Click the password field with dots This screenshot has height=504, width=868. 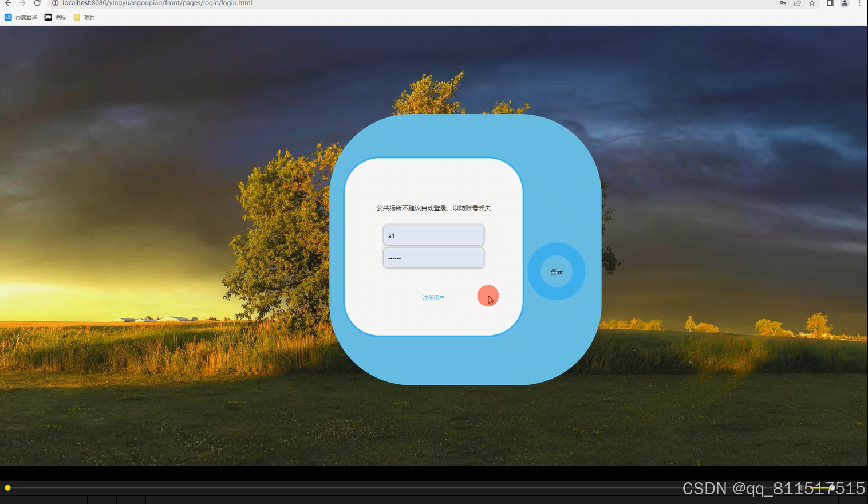[x=433, y=258]
